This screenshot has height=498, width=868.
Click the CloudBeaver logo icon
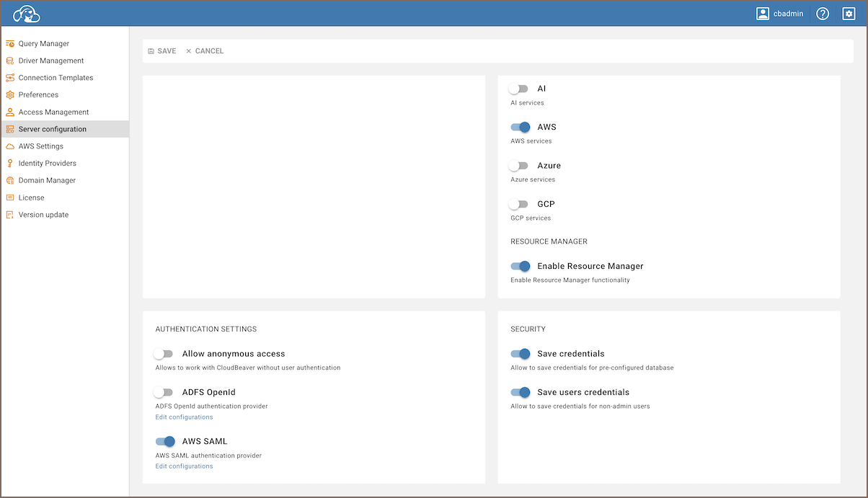pos(27,14)
